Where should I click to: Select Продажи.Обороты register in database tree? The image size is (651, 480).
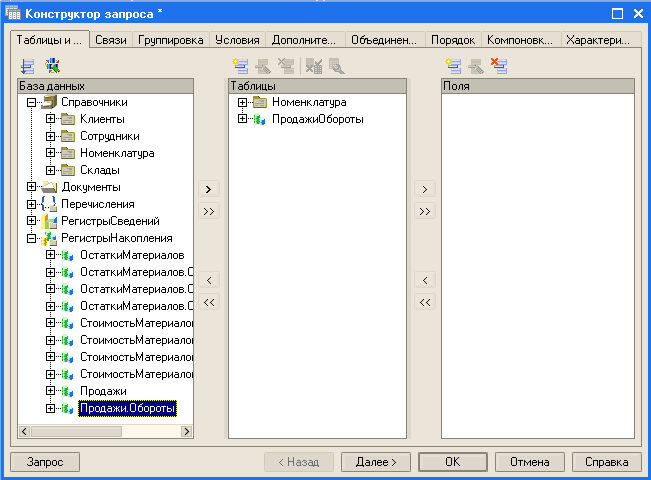tap(127, 408)
